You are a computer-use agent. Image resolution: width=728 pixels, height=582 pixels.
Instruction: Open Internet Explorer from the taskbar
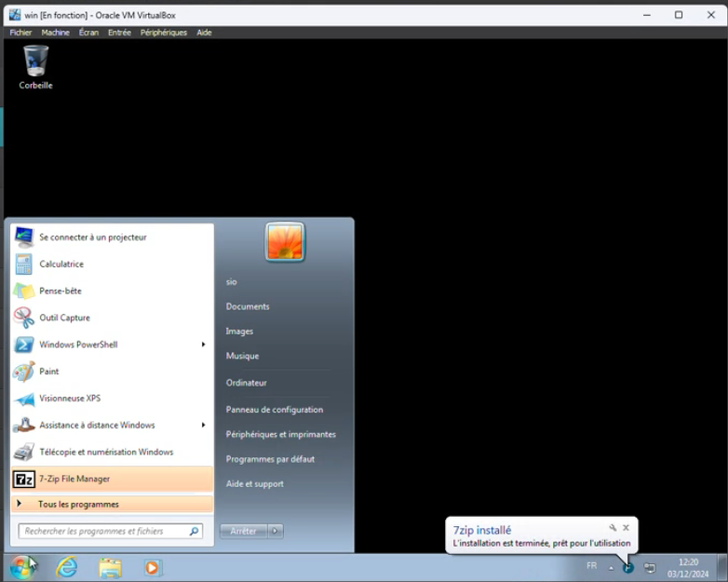pyautogui.click(x=67, y=568)
